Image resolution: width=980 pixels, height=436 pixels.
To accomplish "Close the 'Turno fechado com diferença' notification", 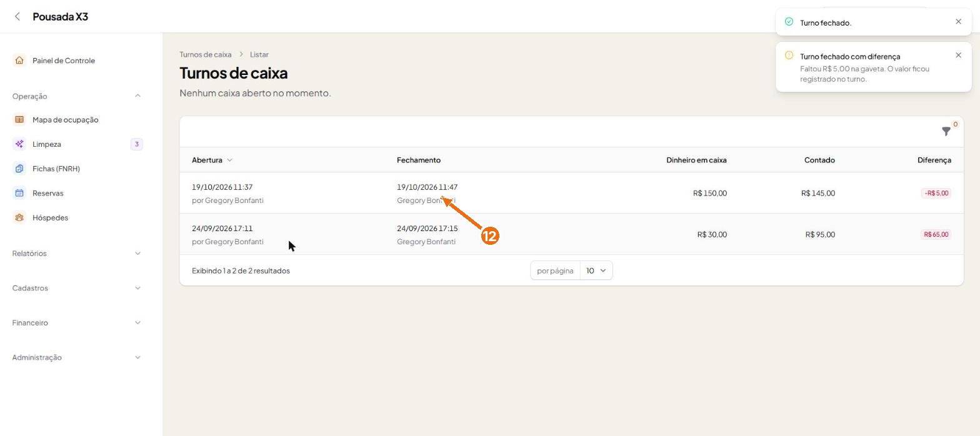I will 958,56.
